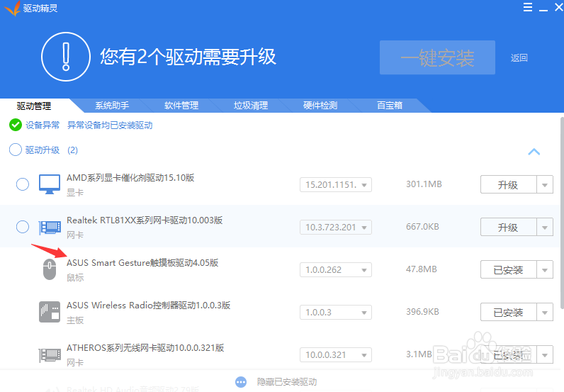The height and width of the screenshot is (392, 564).
Task: Open the 百宝箱 tab
Action: point(390,106)
